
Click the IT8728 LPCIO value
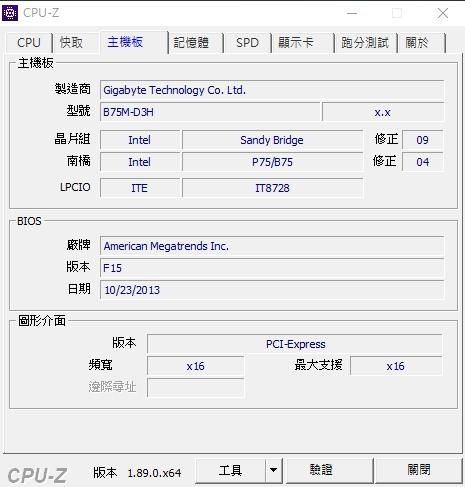point(272,188)
